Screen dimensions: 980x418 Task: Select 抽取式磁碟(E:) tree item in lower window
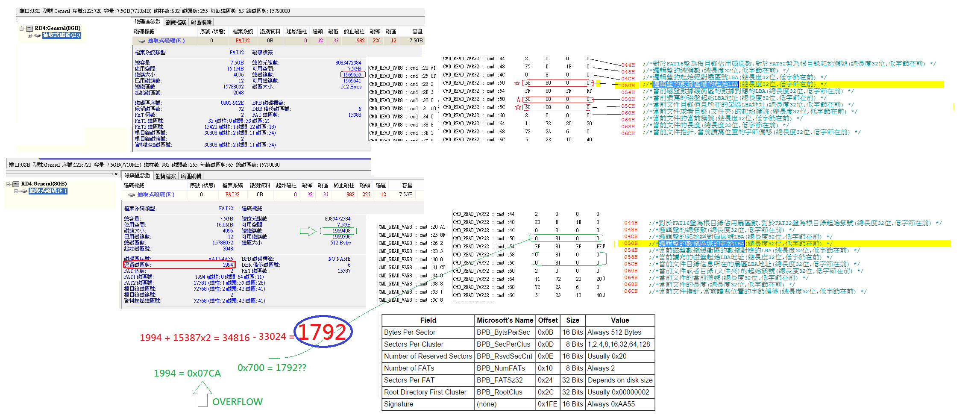tap(48, 191)
